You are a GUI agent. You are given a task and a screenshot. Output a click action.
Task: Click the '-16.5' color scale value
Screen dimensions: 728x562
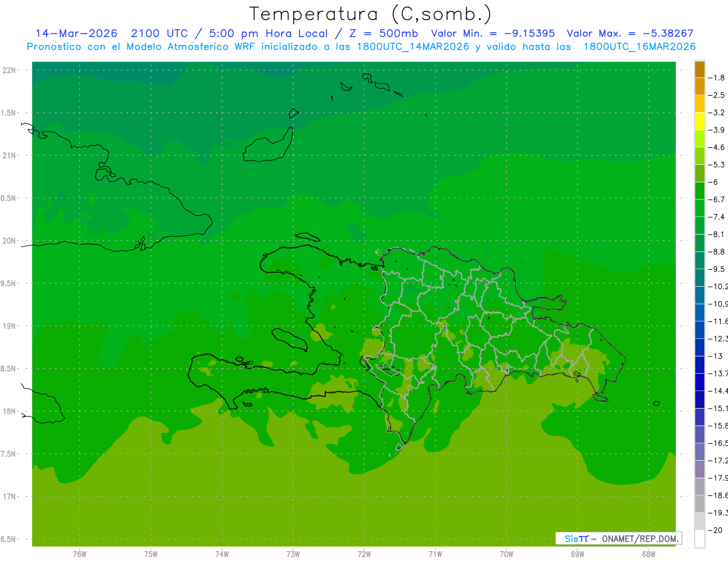(718, 443)
